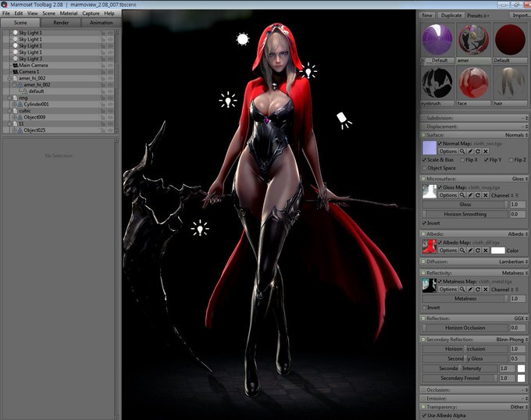Image resolution: width=531 pixels, height=420 pixels.
Task: Select the sun light gizmo in viewport
Action: pyautogui.click(x=243, y=39)
